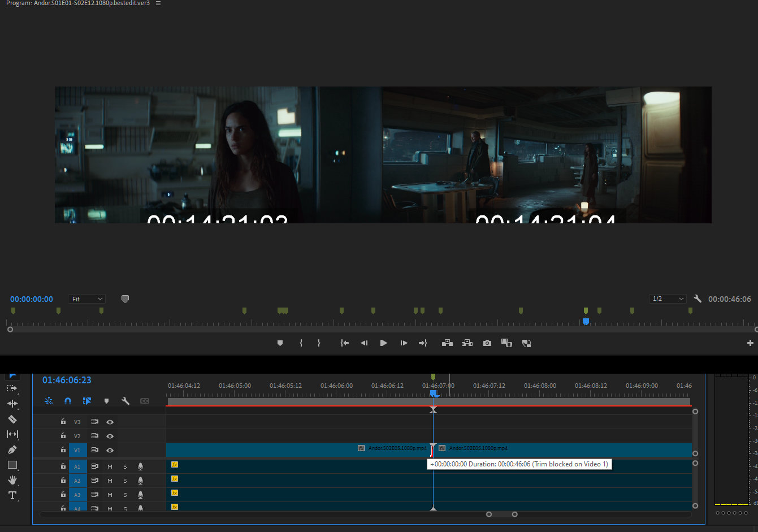Select the Track Select Forward tool
Image resolution: width=758 pixels, height=532 pixels.
point(12,389)
